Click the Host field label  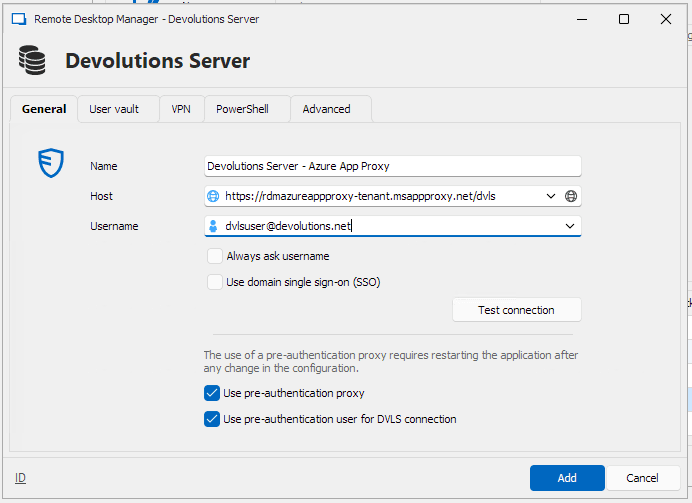point(102,196)
